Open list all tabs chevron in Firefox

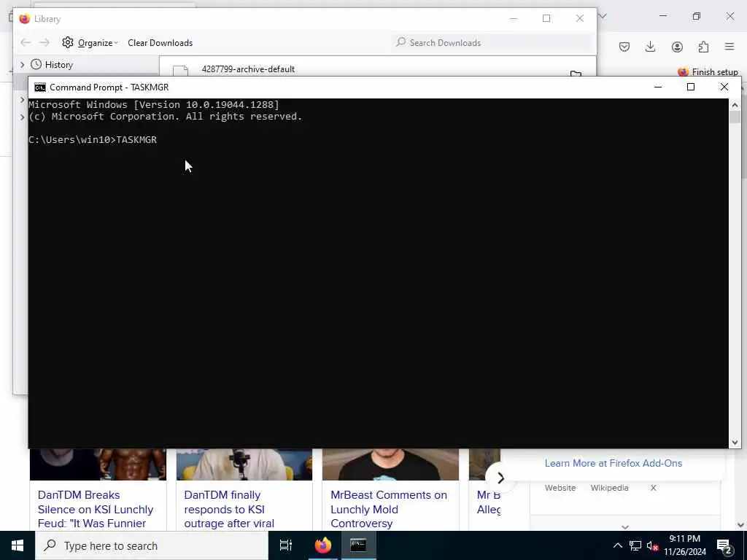pyautogui.click(x=603, y=16)
